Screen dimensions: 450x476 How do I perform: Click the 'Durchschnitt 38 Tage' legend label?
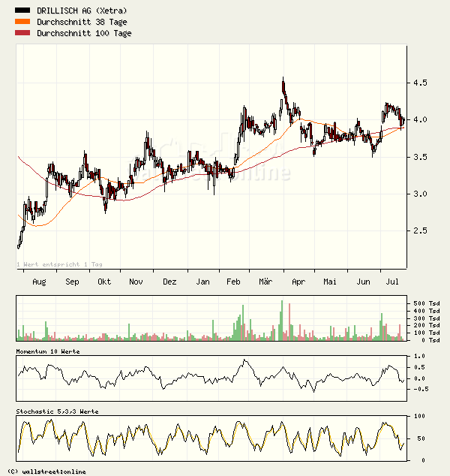(x=82, y=22)
